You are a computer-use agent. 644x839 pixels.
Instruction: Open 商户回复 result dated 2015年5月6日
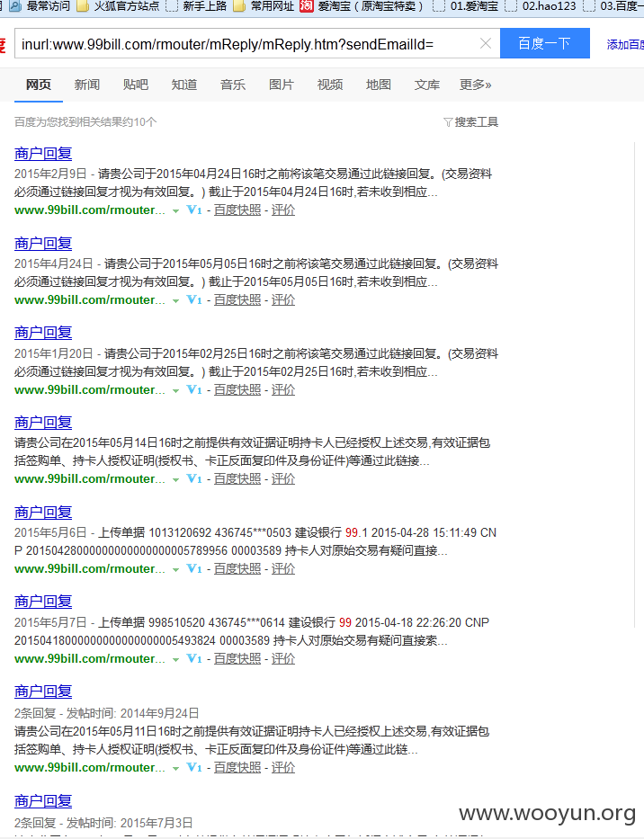click(43, 513)
